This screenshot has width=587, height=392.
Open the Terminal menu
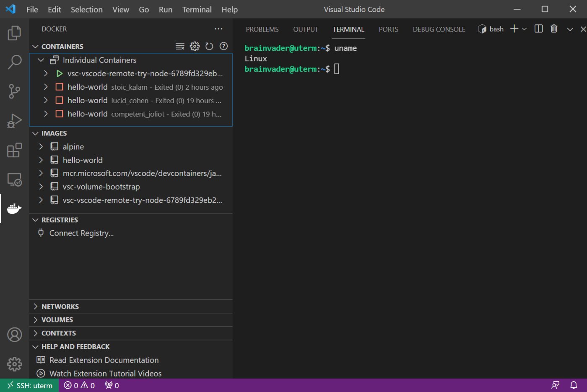pyautogui.click(x=197, y=9)
